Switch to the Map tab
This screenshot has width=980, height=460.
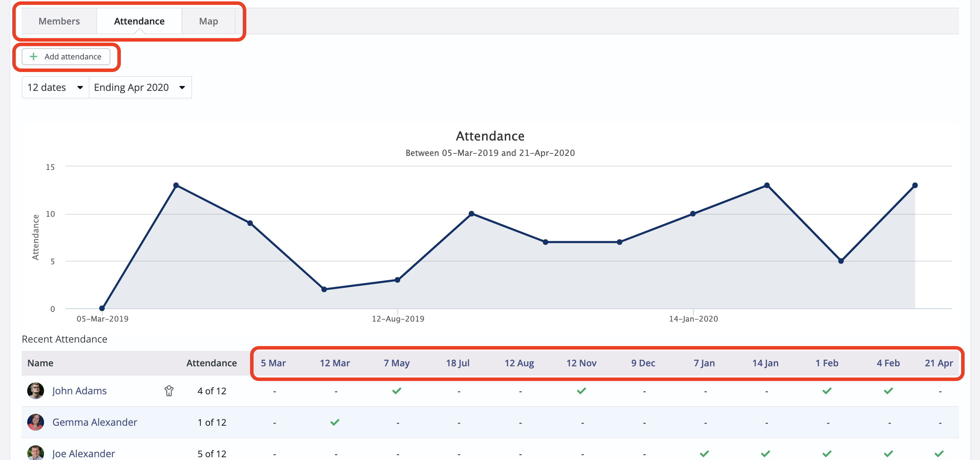point(209,21)
